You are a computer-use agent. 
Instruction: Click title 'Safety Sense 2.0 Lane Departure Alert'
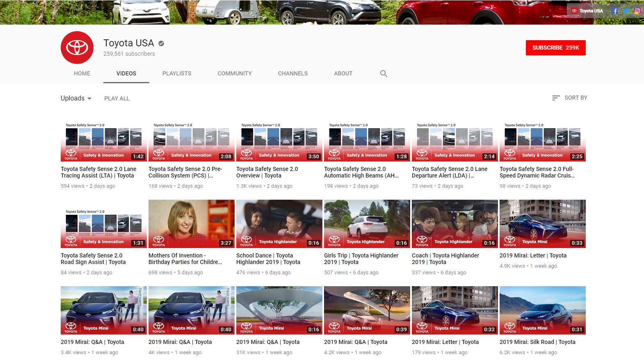point(450,172)
